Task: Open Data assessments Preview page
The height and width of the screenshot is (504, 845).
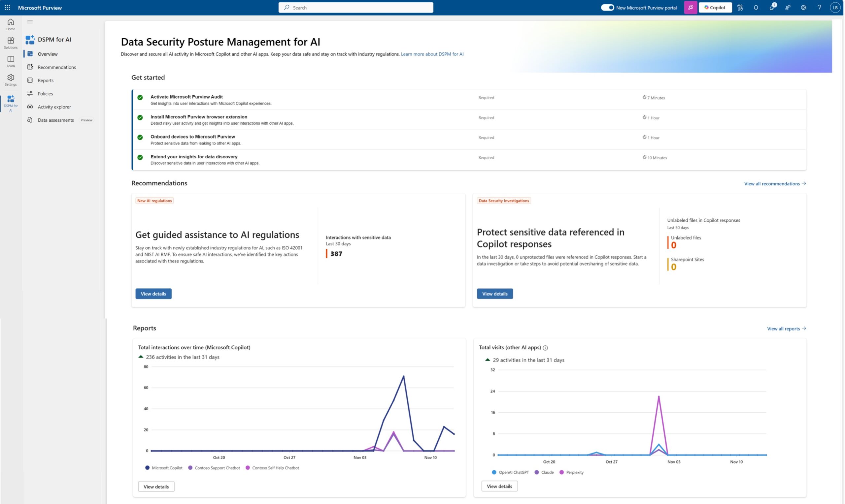Action: [x=56, y=120]
